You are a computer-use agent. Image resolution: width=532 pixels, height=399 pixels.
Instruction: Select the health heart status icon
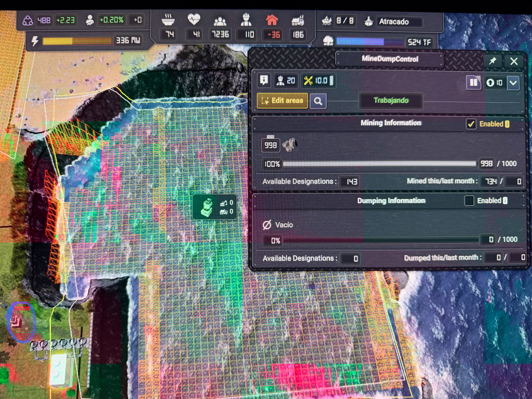(194, 19)
